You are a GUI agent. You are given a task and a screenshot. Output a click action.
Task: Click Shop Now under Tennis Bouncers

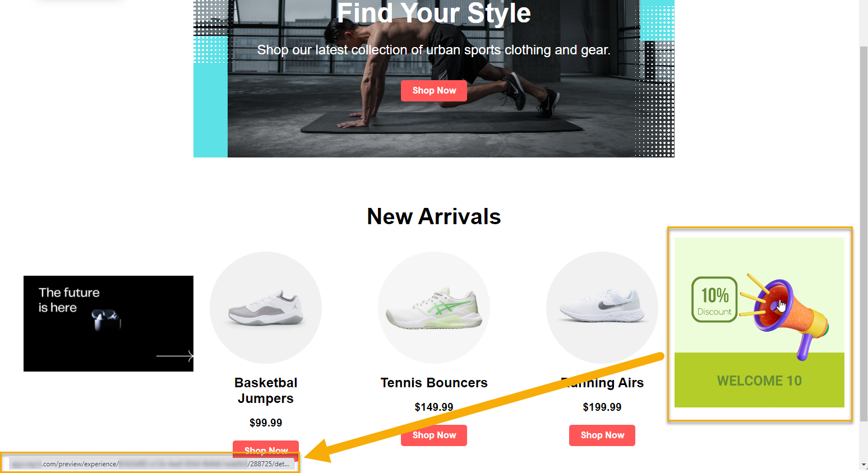click(x=434, y=435)
